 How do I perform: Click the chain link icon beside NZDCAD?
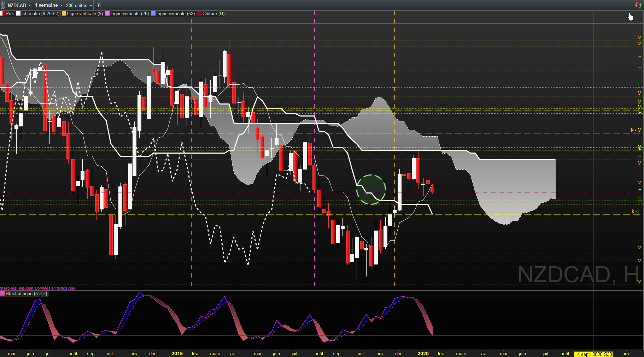click(3, 5)
